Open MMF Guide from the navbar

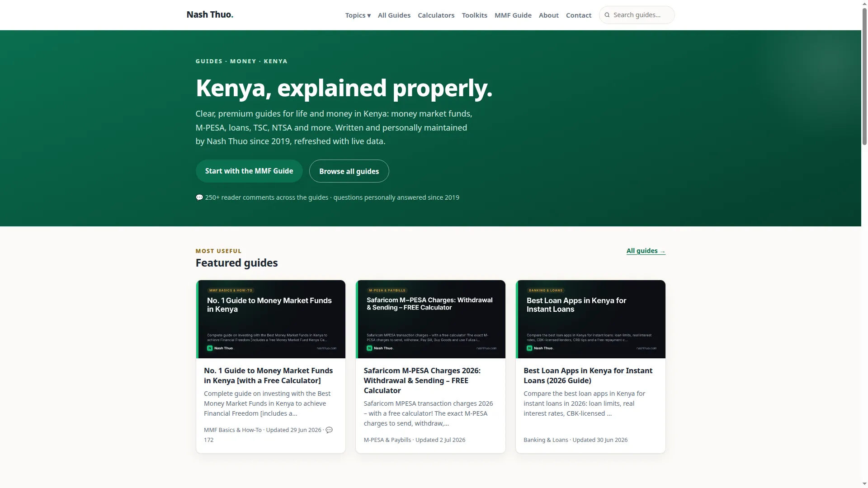click(x=513, y=15)
